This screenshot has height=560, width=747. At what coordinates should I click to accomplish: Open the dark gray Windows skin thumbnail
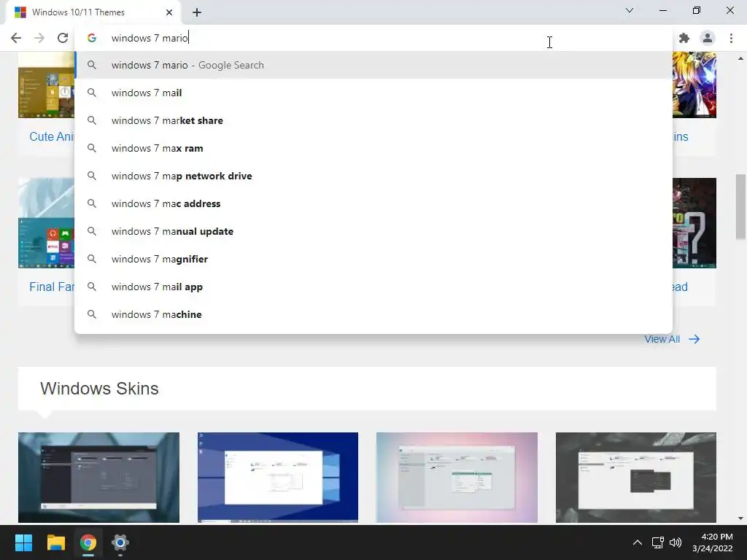pyautogui.click(x=98, y=477)
